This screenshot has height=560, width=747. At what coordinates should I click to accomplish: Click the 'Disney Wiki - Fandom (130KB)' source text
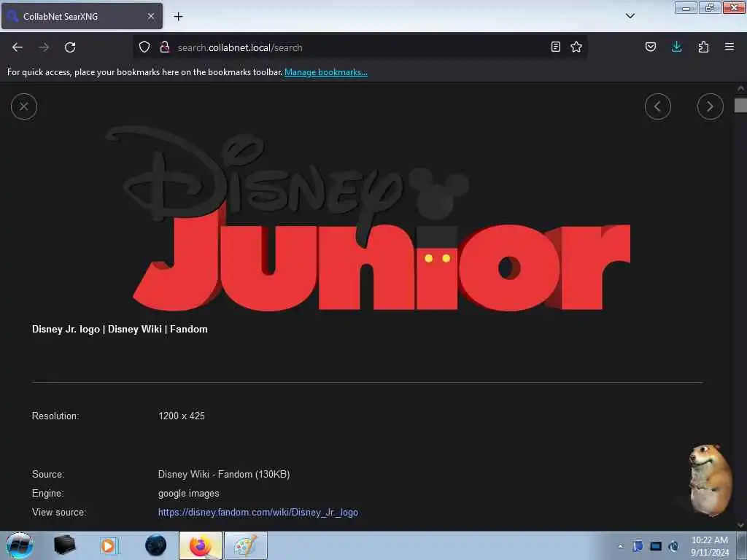224,474
